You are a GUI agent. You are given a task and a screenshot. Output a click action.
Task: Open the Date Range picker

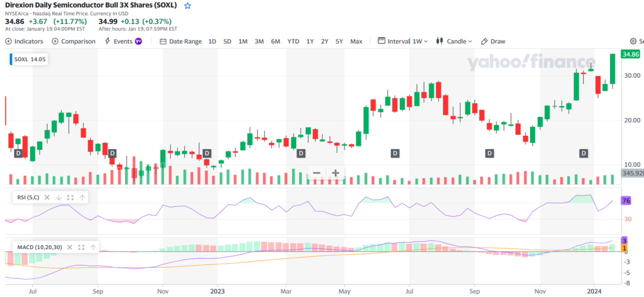pos(181,41)
